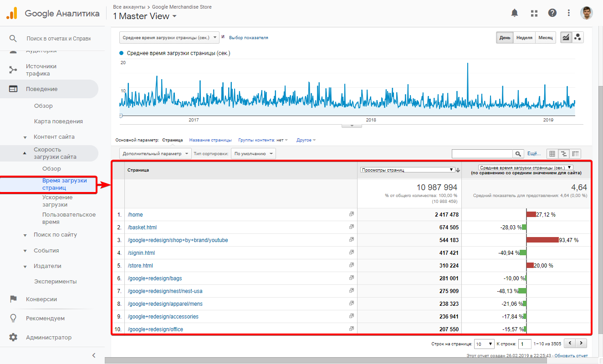This screenshot has width=603, height=364.
Task: Select the data table view icon
Action: [x=552, y=154]
